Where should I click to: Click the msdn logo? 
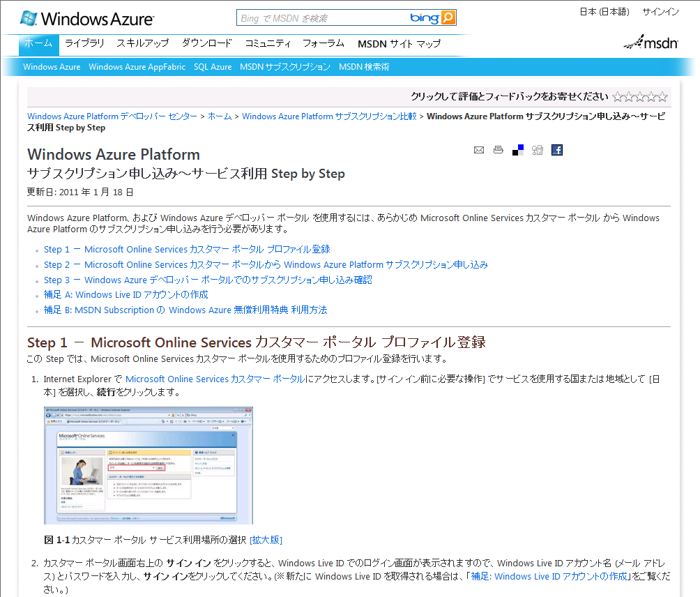click(651, 43)
